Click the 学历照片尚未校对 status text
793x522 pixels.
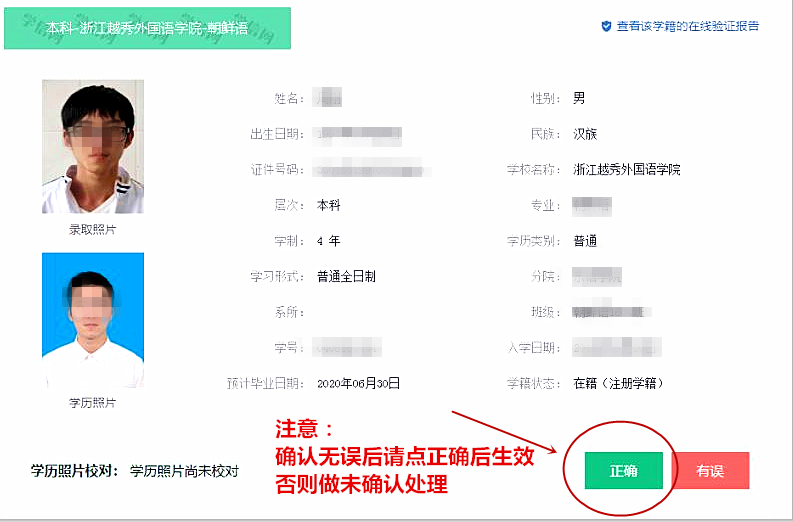[x=184, y=471]
